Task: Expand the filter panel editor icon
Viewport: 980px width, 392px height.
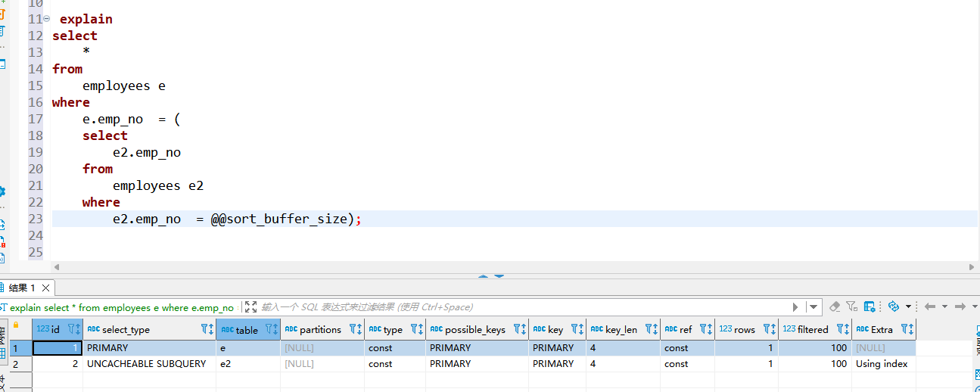Action: point(251,307)
